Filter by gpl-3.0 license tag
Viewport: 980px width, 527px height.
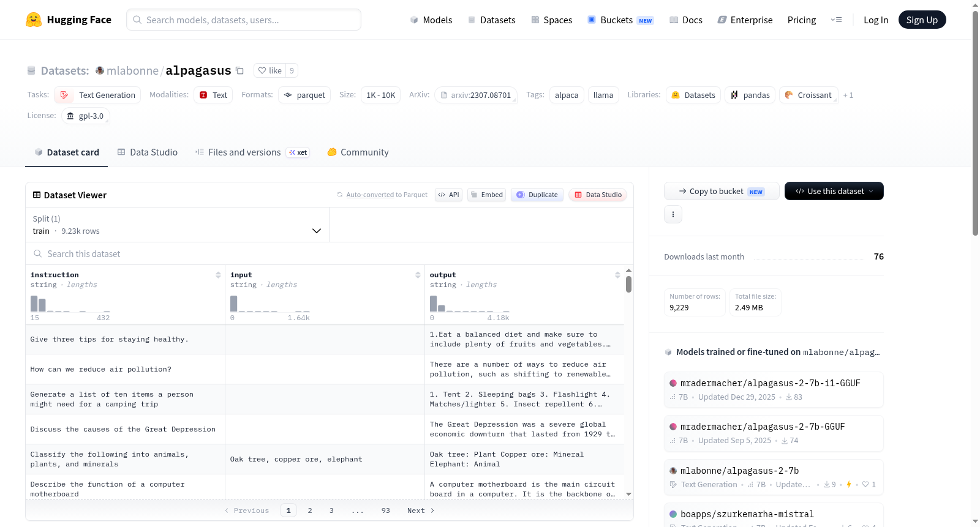[86, 116]
